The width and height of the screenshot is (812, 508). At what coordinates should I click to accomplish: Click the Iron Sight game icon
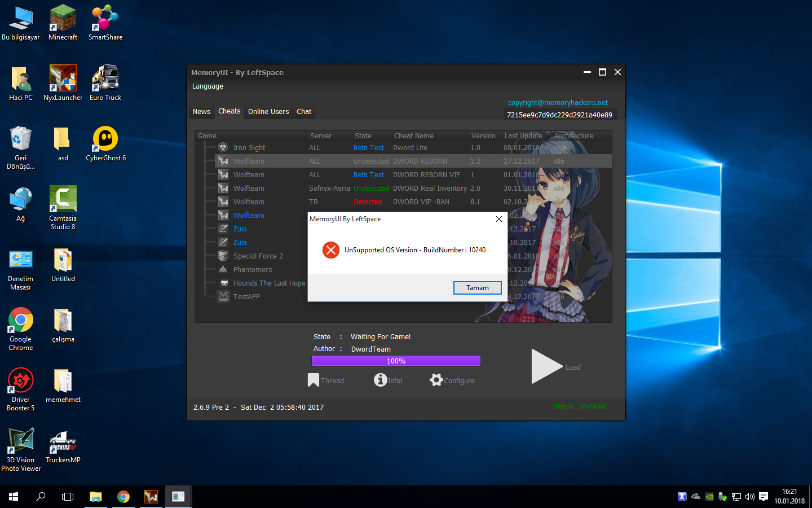[223, 148]
